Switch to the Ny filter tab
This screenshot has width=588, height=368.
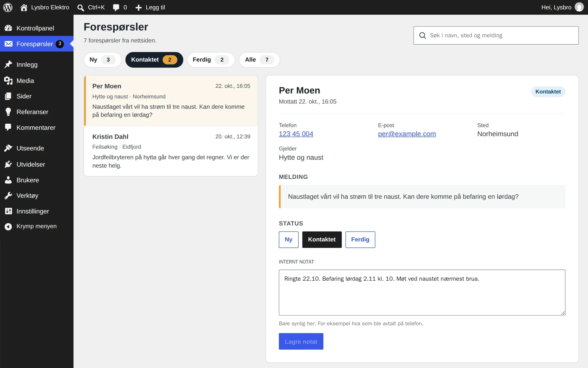pos(102,60)
